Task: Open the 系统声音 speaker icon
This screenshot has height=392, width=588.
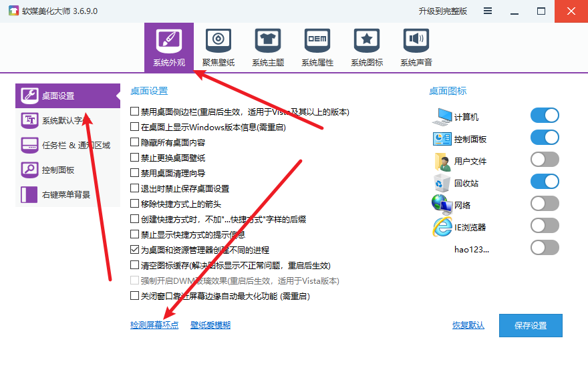Action: (x=416, y=41)
